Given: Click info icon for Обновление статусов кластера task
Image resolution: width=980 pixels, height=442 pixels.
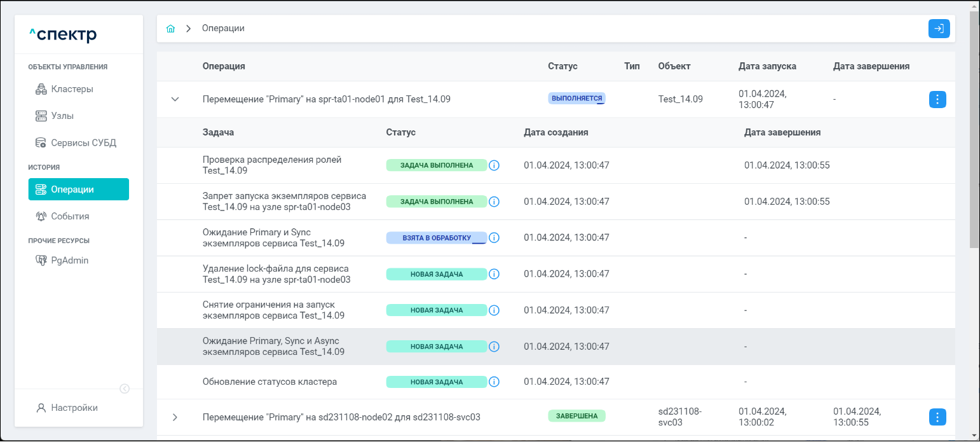Looking at the screenshot, I should [494, 382].
